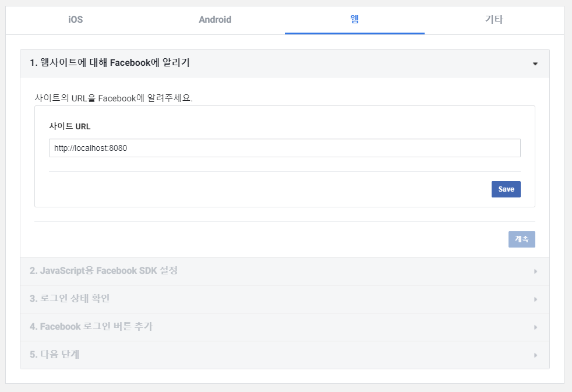The height and width of the screenshot is (392, 572).
Task: Click the site URL input field
Action: click(x=284, y=148)
